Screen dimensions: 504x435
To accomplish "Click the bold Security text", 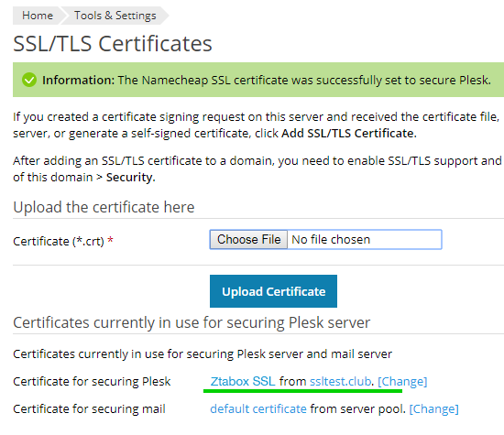I will (130, 178).
